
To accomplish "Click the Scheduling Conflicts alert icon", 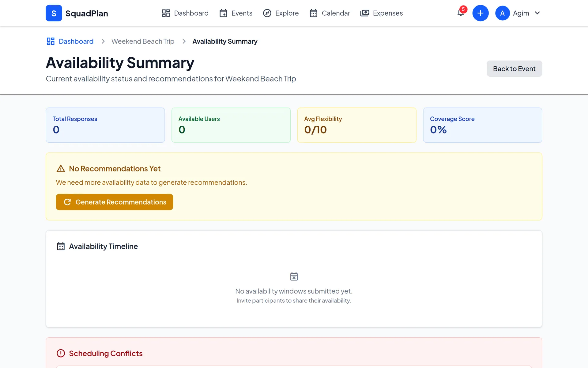I will point(61,353).
